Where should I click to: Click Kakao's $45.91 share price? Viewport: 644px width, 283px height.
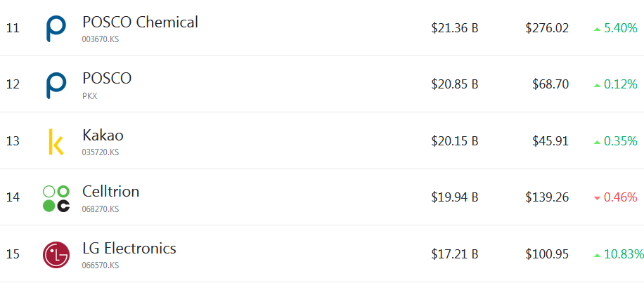tap(550, 141)
